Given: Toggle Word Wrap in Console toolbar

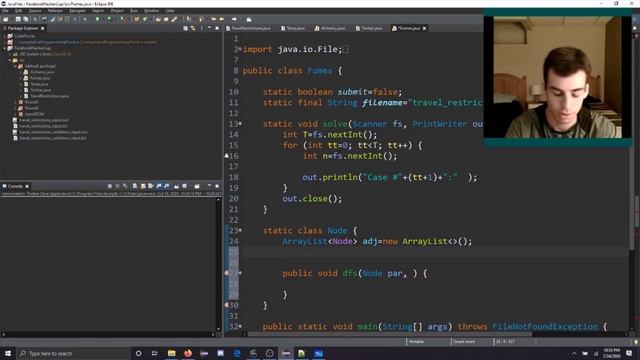Looking at the screenshot, I should pos(151,186).
